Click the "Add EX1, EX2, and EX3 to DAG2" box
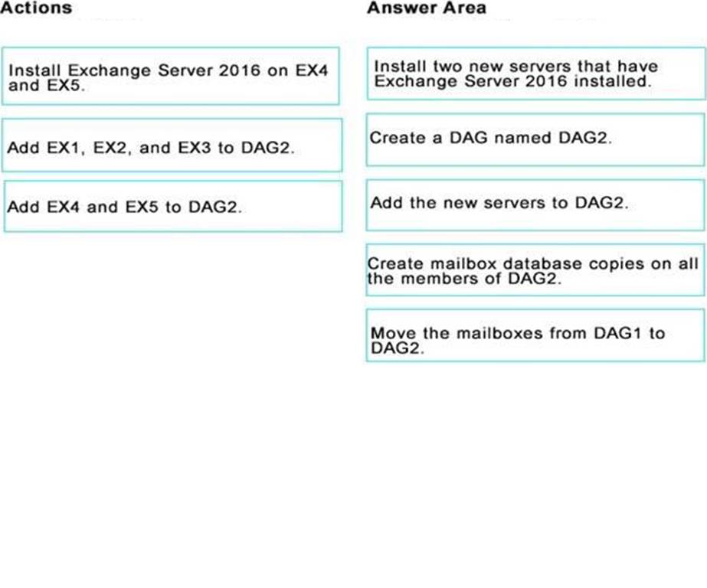 click(x=172, y=146)
